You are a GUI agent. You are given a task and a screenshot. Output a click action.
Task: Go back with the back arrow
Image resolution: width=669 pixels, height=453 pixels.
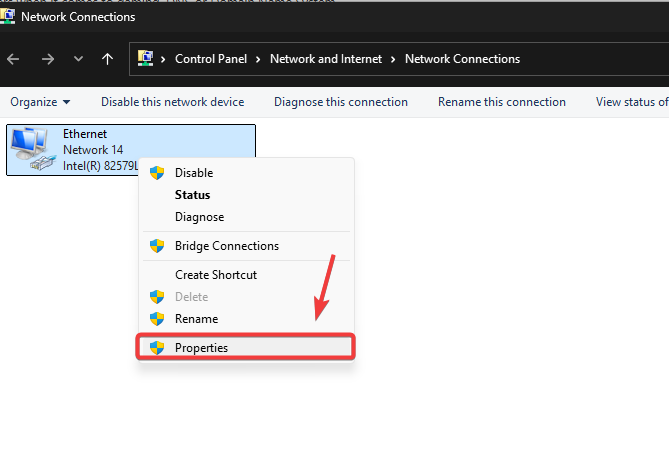coord(13,59)
